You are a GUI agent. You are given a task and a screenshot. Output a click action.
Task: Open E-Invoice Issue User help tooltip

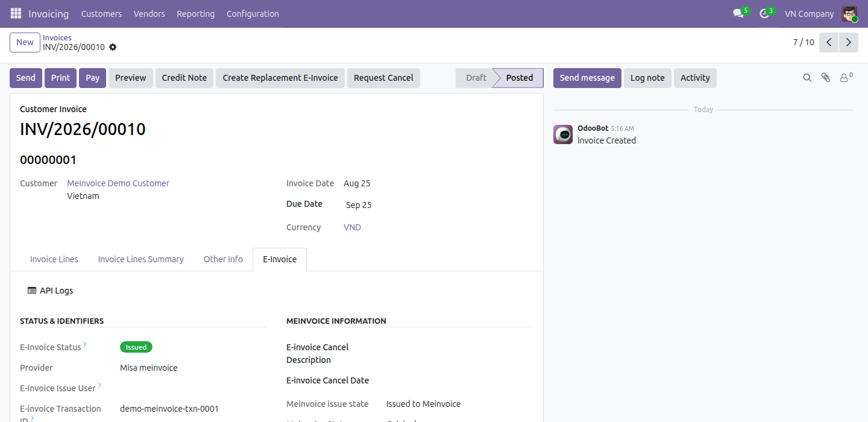point(99,386)
